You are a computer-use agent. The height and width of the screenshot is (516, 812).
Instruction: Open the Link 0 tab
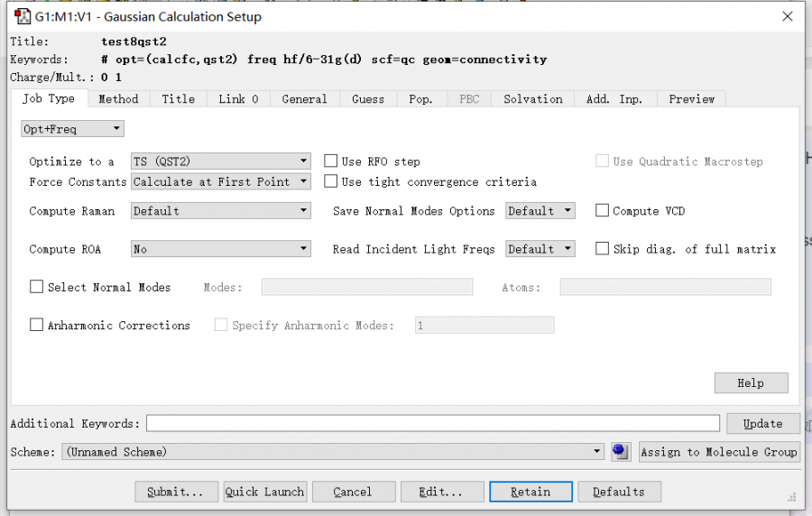point(238,99)
